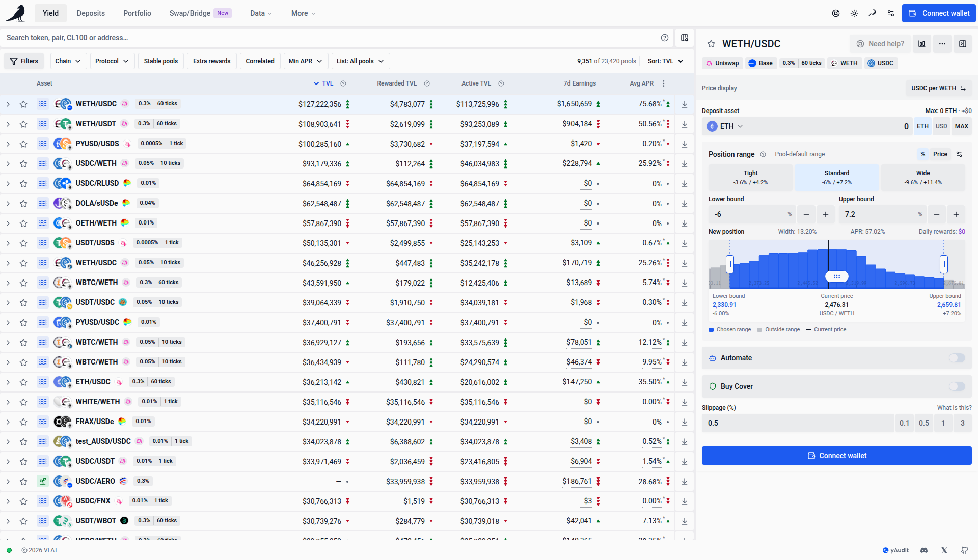Toggle the Automate switch

[x=957, y=358]
